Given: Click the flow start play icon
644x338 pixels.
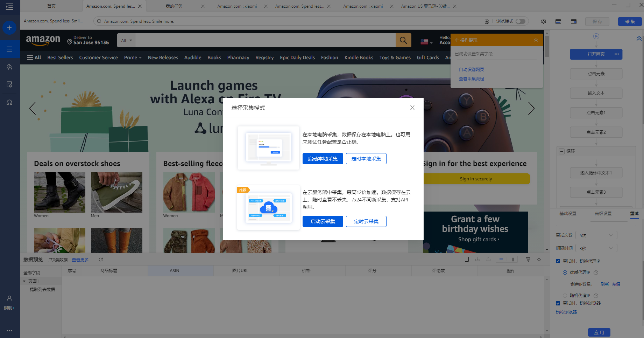Looking at the screenshot, I should (596, 36).
